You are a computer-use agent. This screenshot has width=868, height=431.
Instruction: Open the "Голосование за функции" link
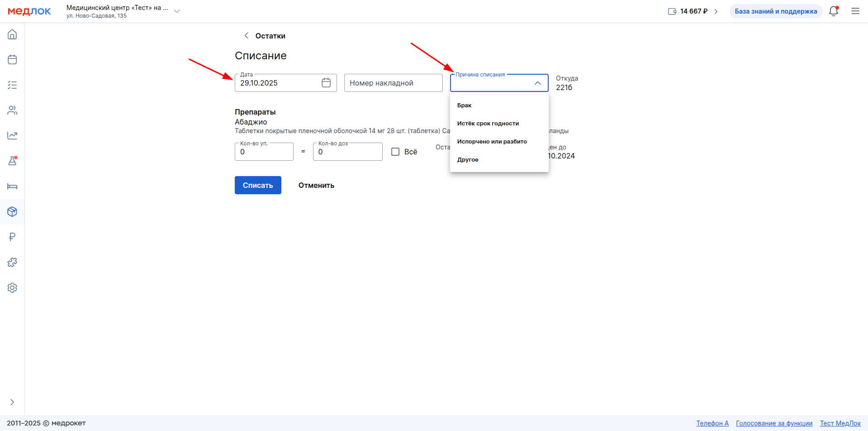coord(774,423)
